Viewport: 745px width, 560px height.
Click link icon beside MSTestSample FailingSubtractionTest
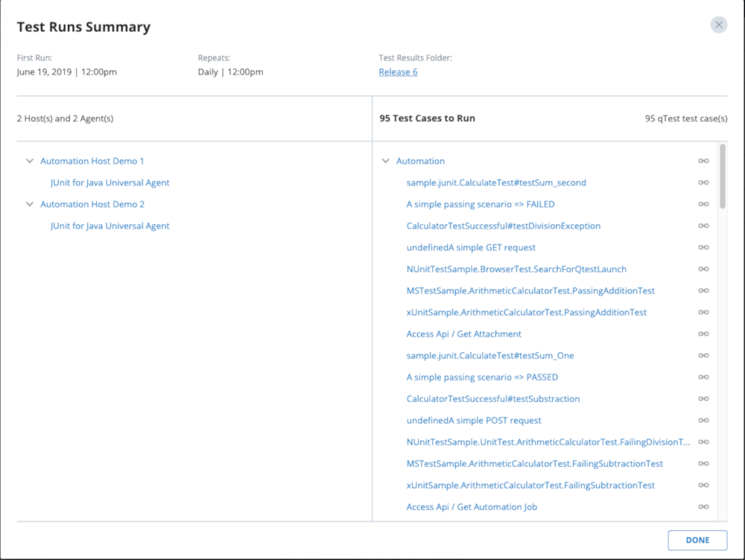point(703,463)
